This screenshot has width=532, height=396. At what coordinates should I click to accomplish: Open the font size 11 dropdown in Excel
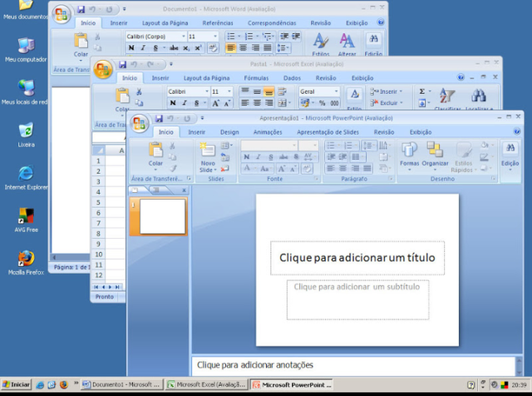click(x=229, y=92)
